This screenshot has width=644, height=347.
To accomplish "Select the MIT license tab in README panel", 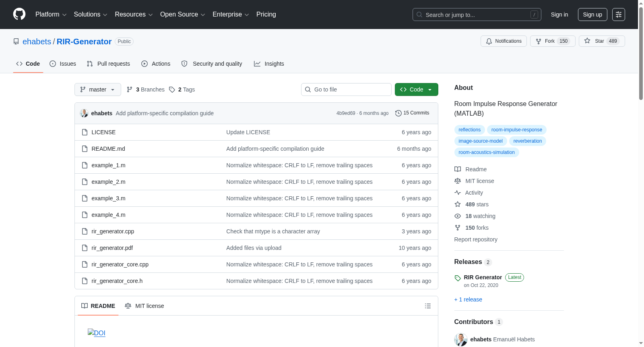I will coord(144,306).
